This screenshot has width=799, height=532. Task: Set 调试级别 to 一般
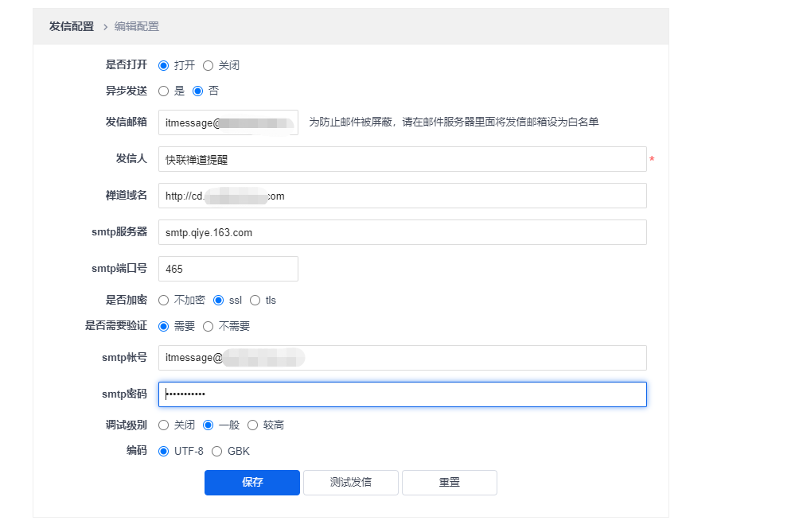[209, 425]
